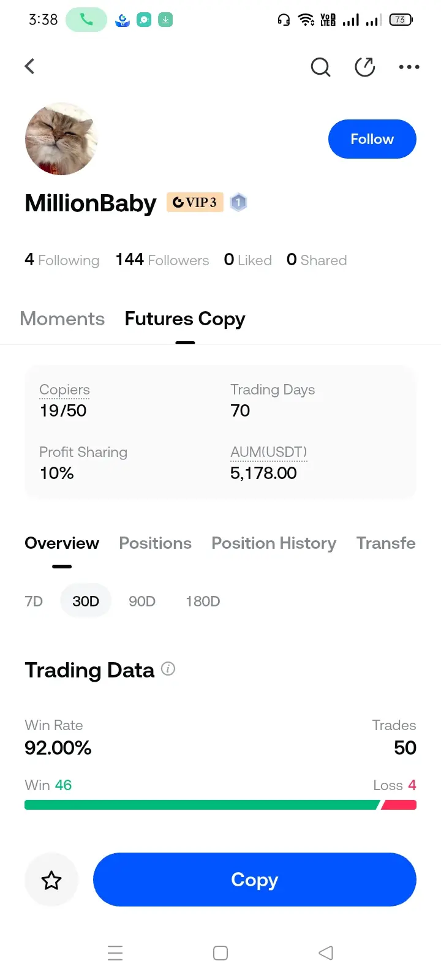The width and height of the screenshot is (441, 980).
Task: Tap the MillionBaby cat avatar
Action: point(61,139)
